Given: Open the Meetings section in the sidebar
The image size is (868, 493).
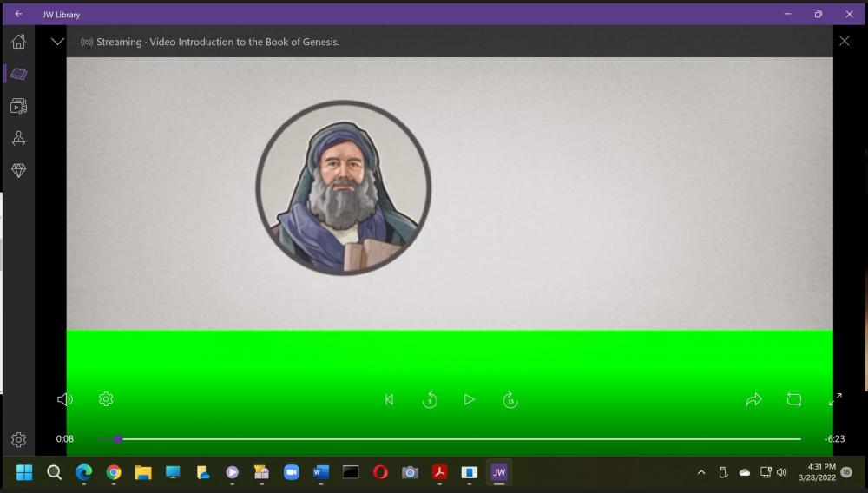Looking at the screenshot, I should (18, 138).
